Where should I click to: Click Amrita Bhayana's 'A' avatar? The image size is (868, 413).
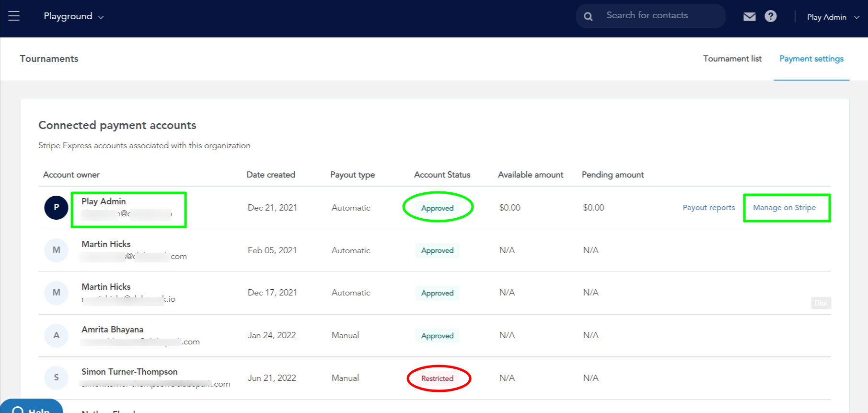(x=56, y=336)
